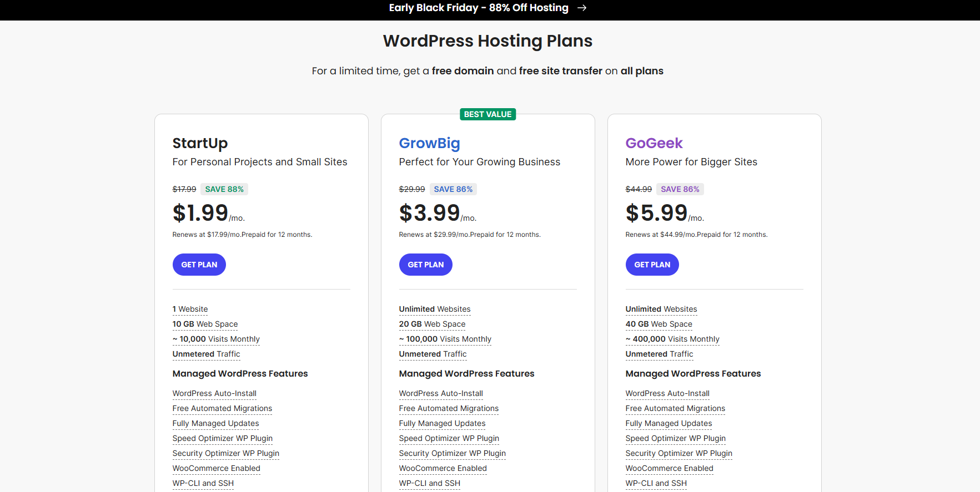The image size is (980, 492).
Task: Click '~ 10,000 Visits Monthly' feature
Action: pos(216,339)
